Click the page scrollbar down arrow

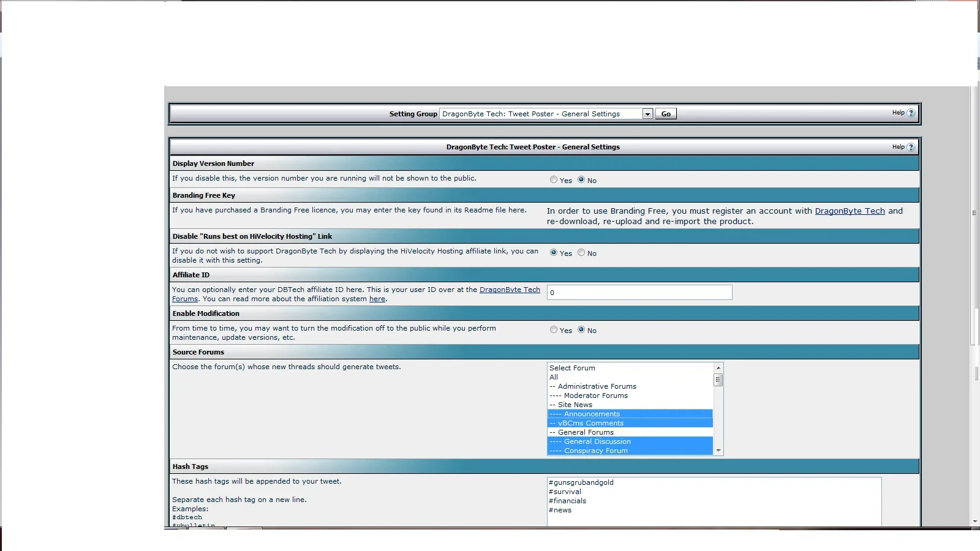975,522
